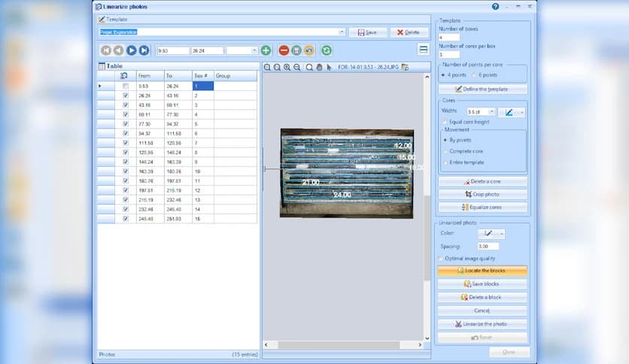Click the Group column header
The width and height of the screenshot is (629, 364).
pos(235,76)
